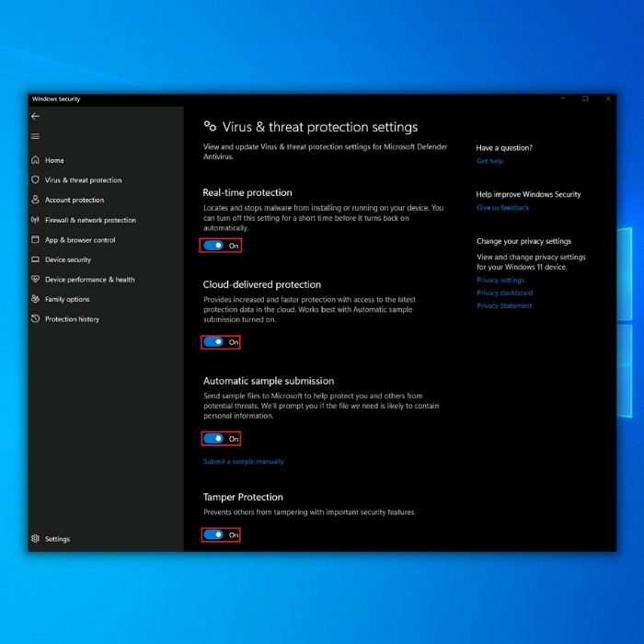Open Protection history page
This screenshot has width=644, height=644.
pos(72,318)
